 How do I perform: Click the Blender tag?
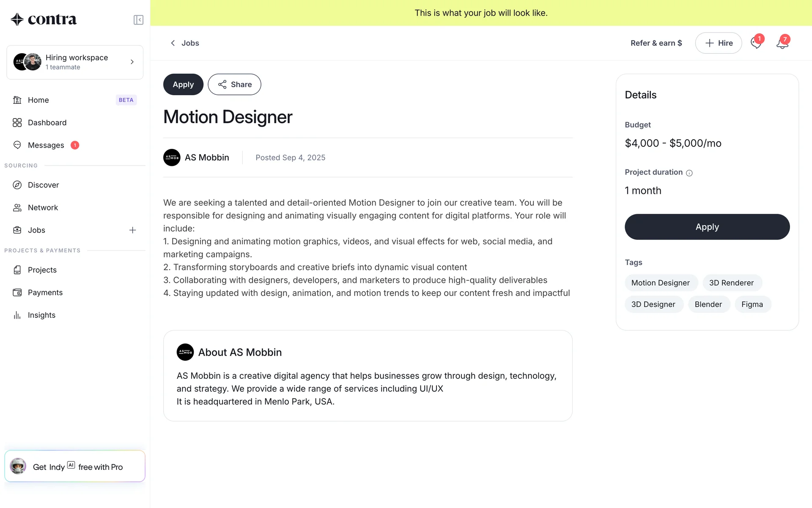coord(708,304)
